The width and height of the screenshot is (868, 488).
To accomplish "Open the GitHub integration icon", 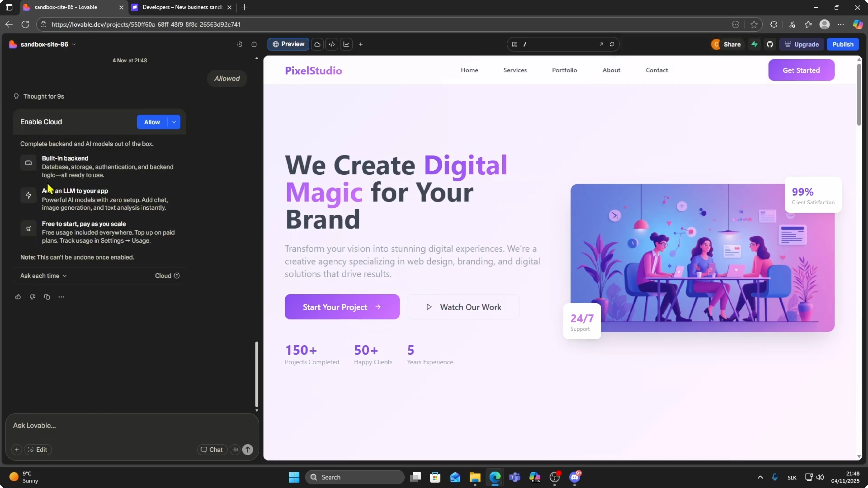I will pos(770,44).
